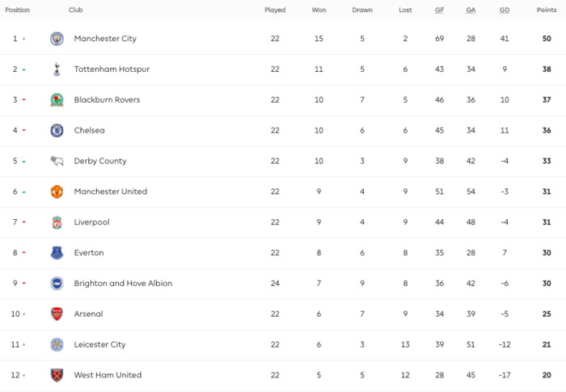Screen dimensions: 566x392
Task: Click the Tottenham Hotspur crest icon
Action: tap(57, 69)
